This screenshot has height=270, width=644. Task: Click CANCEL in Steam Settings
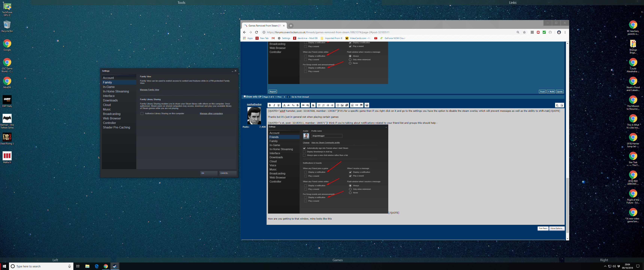tap(228, 173)
